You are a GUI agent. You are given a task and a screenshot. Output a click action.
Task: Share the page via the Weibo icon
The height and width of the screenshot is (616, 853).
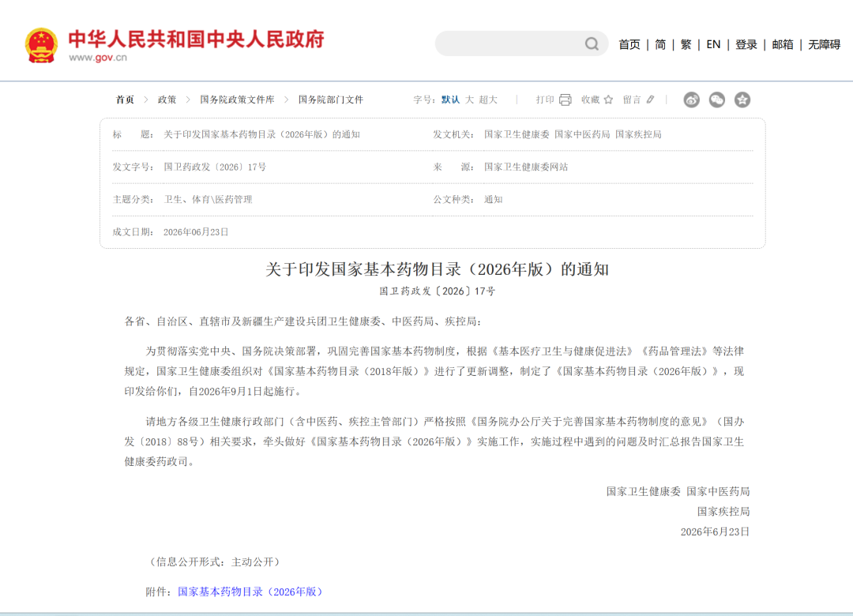691,100
